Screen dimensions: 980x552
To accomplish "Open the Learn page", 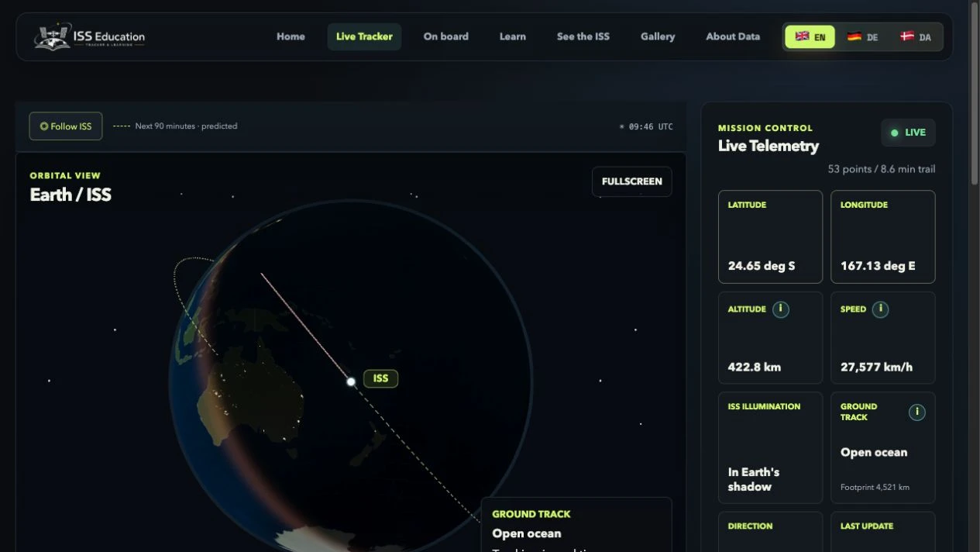I will [x=512, y=36].
